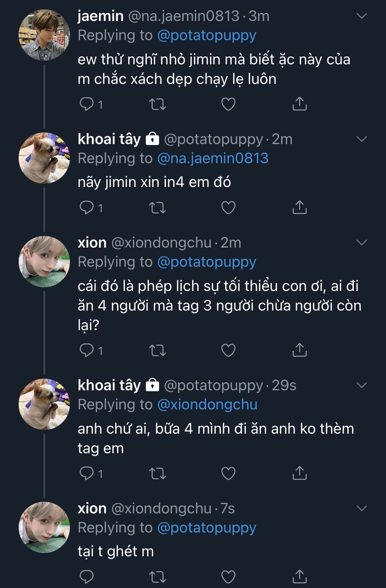The image size is (386, 588).
Task: Reply to the tweet "nãy jimin xin in4 em đó"
Action: [87, 208]
